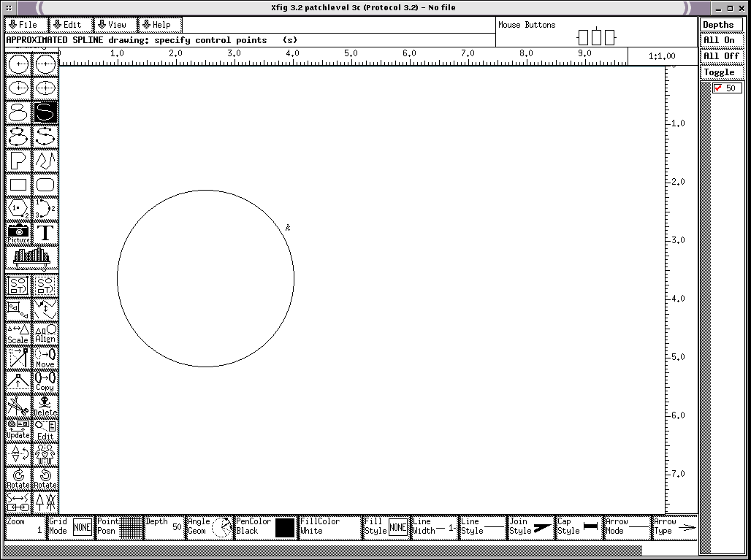Click the Toggle depths button
Image resolution: width=751 pixels, height=560 pixels.
tap(722, 72)
